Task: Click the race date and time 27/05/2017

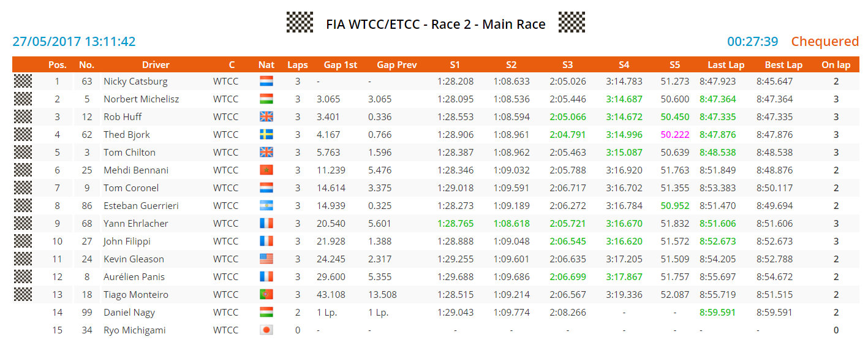Action: 74,42
